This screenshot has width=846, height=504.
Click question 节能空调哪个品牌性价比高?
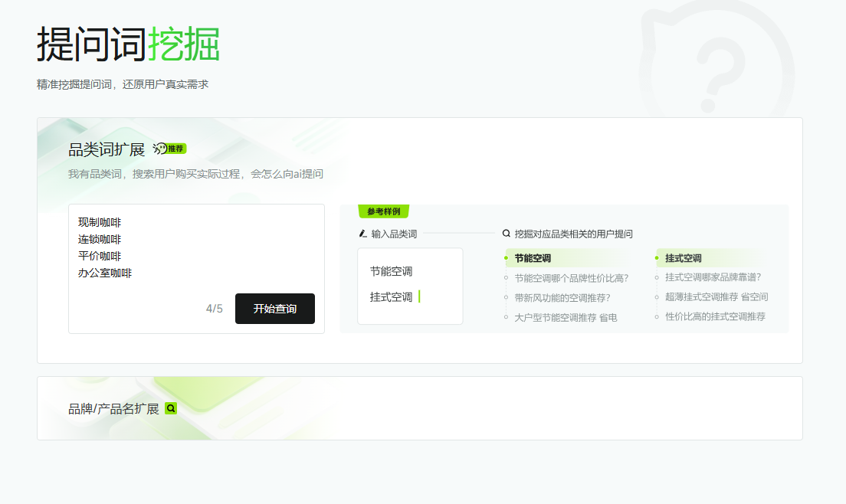(572, 278)
